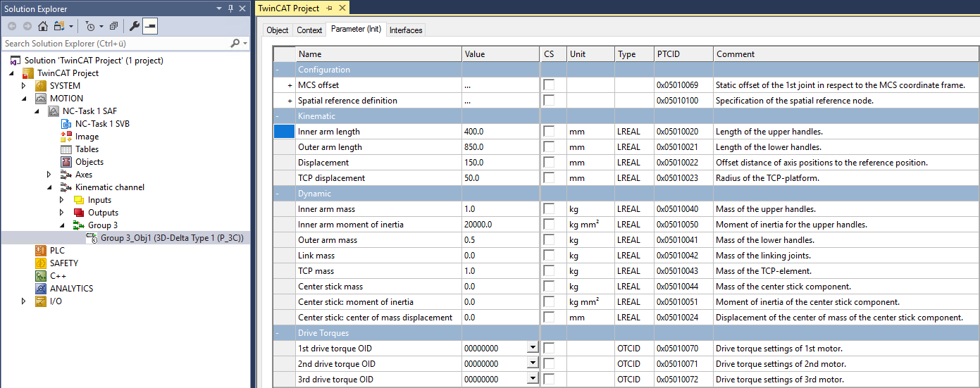Select the NC-Task 1 SVB icon
Viewport: 980px width, 388px height.
[x=66, y=124]
